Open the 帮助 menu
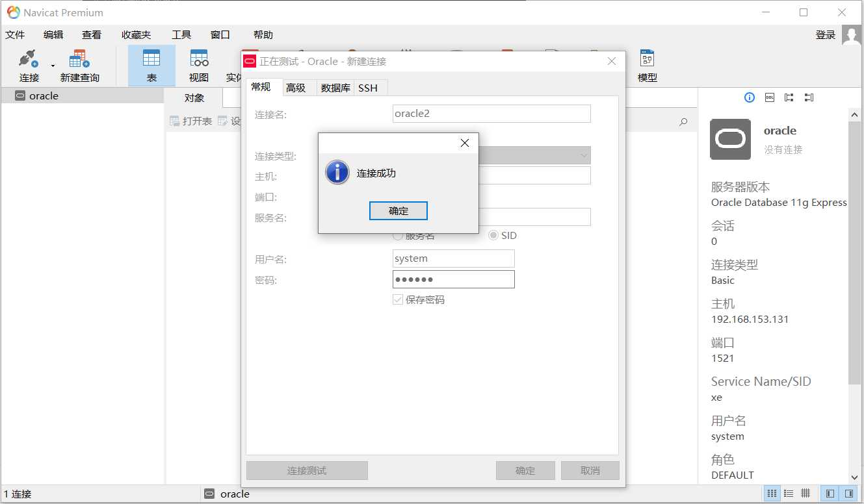864x504 pixels. click(263, 35)
